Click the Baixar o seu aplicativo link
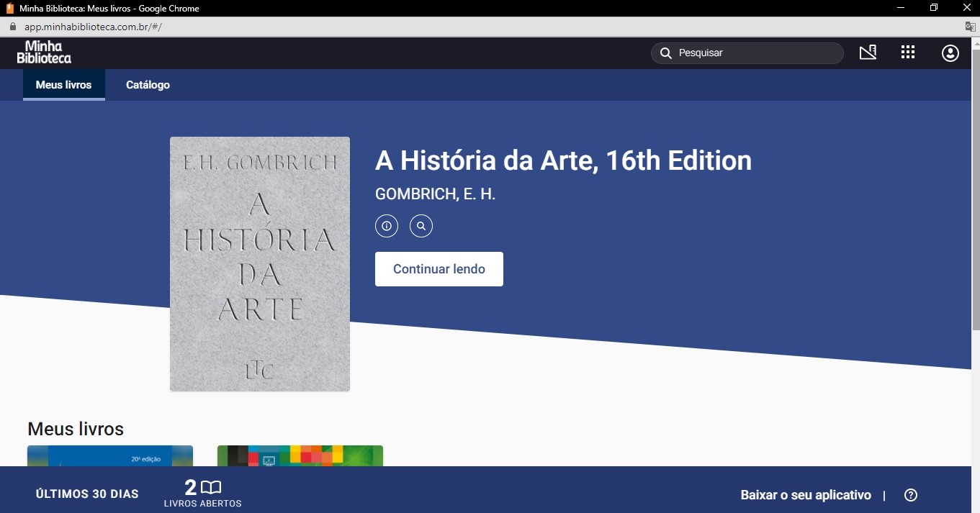 pos(806,495)
